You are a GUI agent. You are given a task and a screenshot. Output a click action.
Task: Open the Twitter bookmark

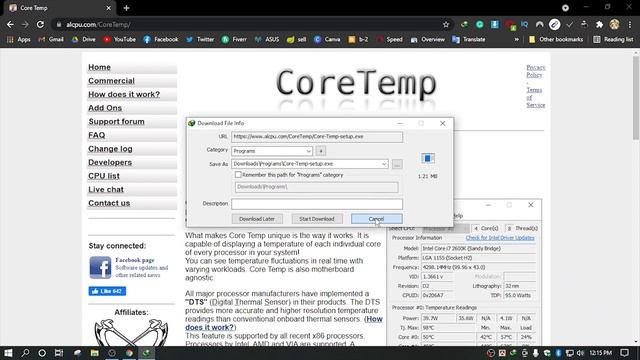pyautogui.click(x=200, y=40)
